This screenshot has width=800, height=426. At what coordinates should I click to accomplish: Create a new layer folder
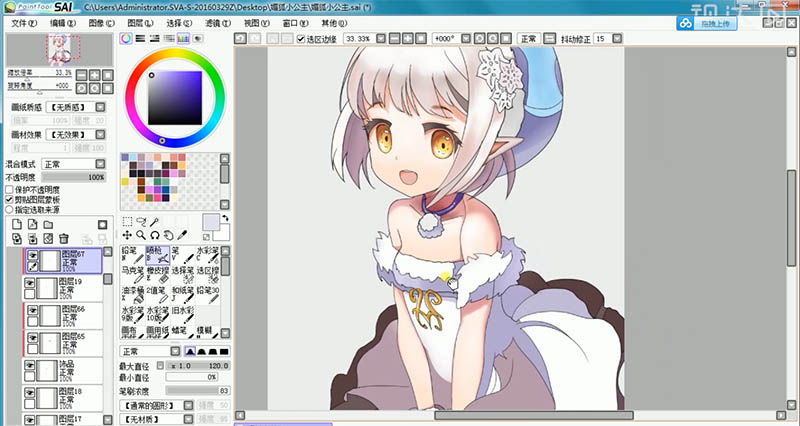48,224
